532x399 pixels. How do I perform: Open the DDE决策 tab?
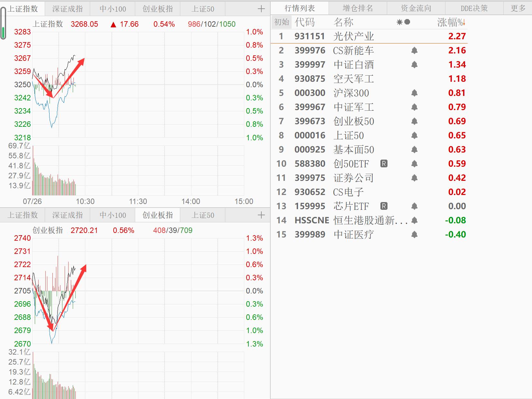(x=474, y=8)
